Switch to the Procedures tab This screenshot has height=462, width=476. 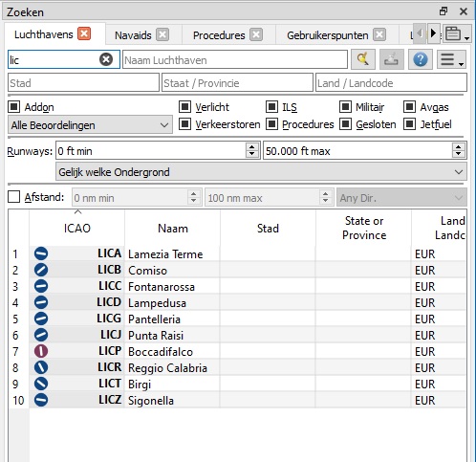[x=219, y=35]
